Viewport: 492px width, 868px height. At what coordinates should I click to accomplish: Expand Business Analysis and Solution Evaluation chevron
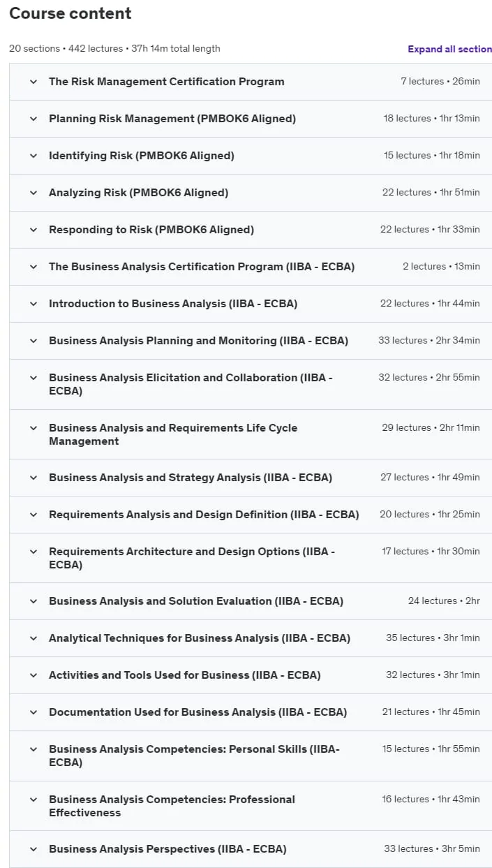coord(33,601)
